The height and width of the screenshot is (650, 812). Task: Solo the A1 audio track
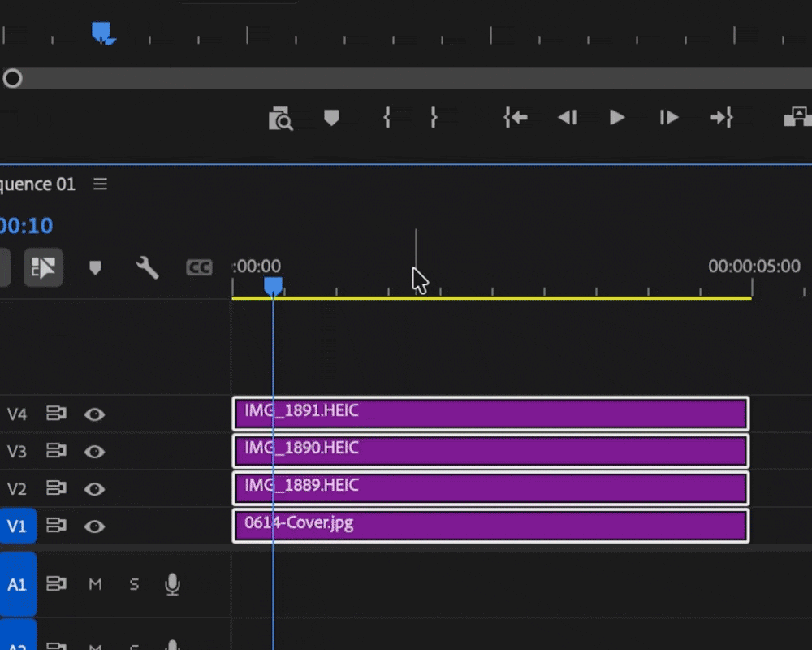coord(134,584)
